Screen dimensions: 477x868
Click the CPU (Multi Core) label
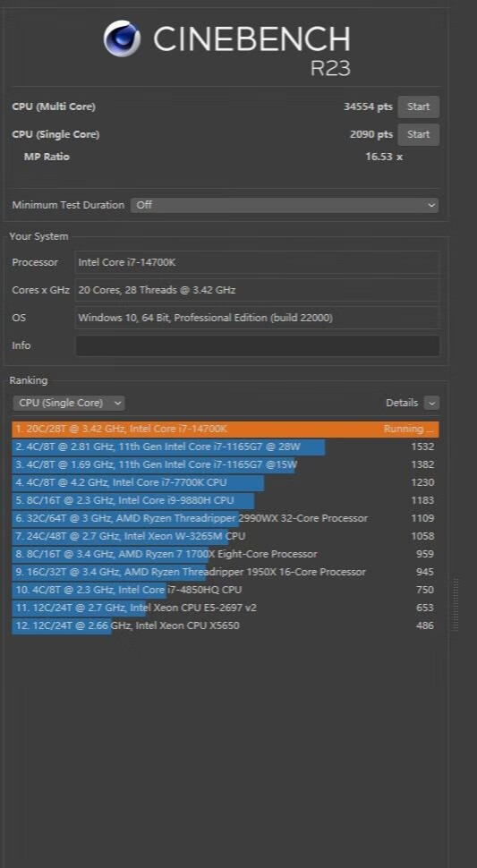(x=54, y=106)
